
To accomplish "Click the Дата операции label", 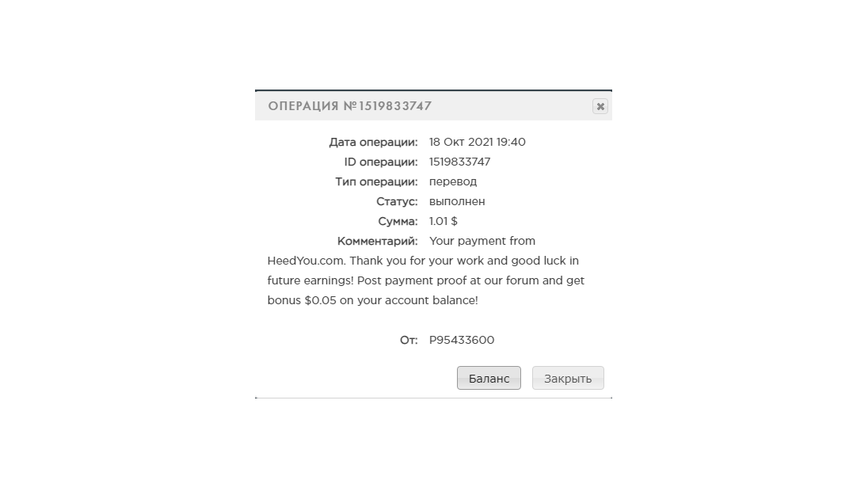I will (373, 143).
